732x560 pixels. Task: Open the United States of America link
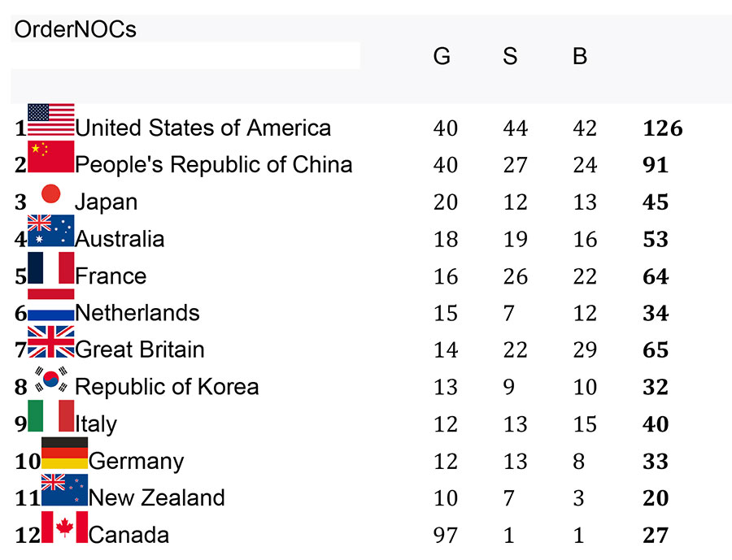(x=203, y=128)
